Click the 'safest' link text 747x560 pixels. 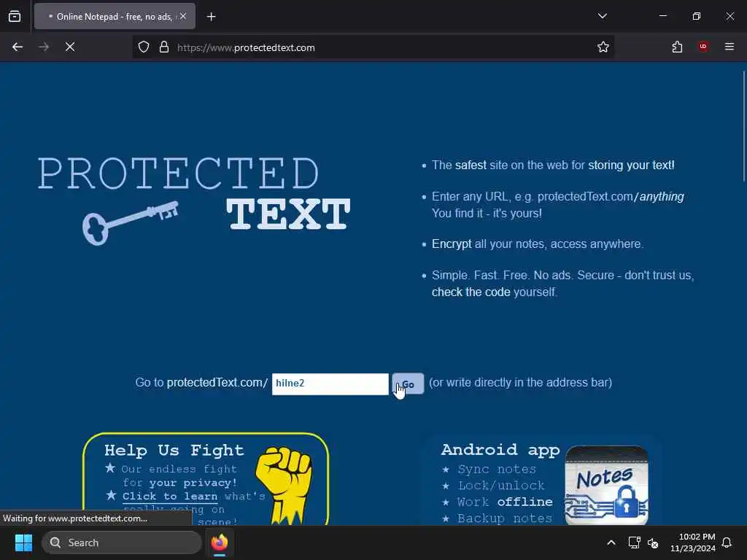tap(471, 166)
